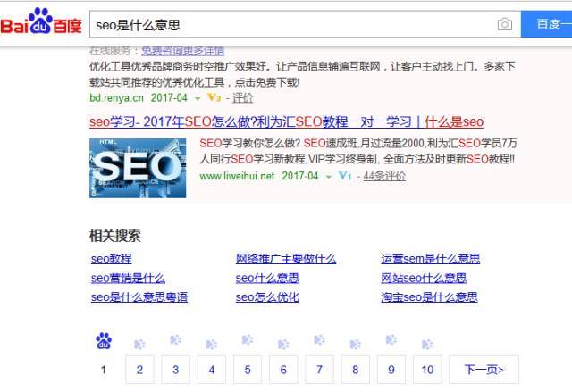Go to results page 2
The height and width of the screenshot is (392, 572).
[x=139, y=370]
